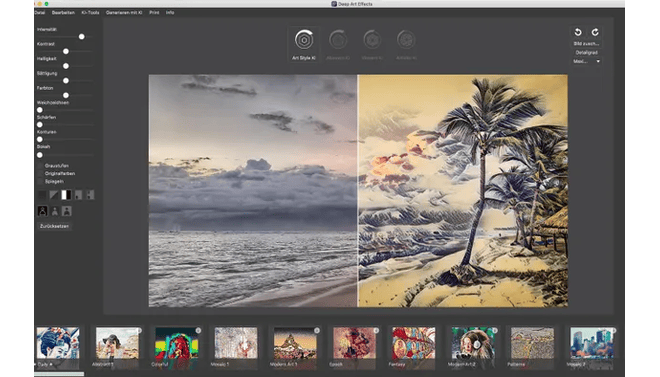Click the Detailgrad label
660x377 pixels.
(x=586, y=53)
